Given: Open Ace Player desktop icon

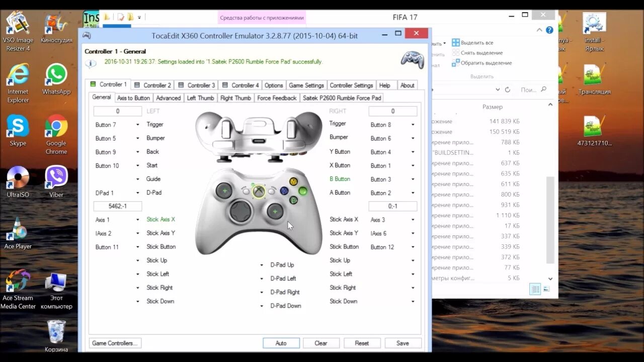Looking at the screenshot, I should (18, 233).
